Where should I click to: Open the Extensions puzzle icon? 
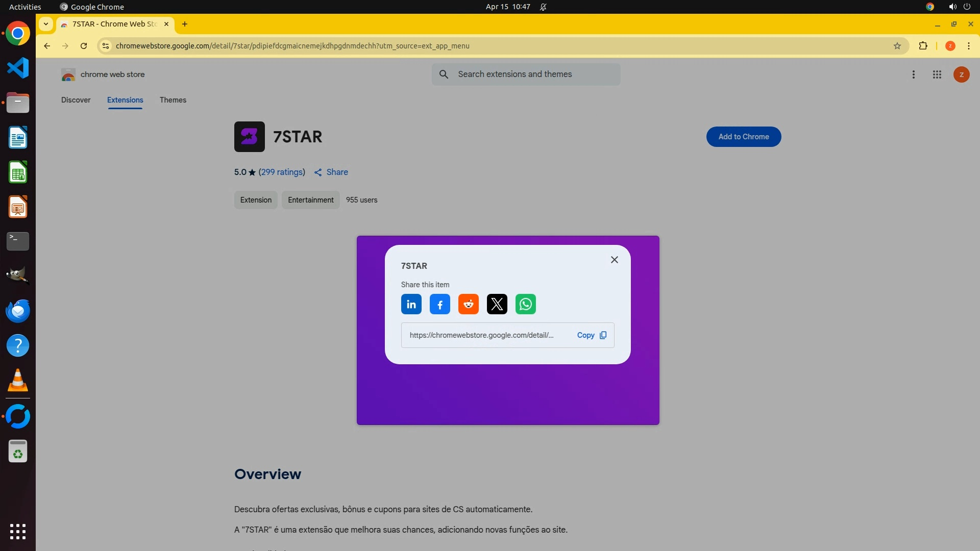[923, 46]
